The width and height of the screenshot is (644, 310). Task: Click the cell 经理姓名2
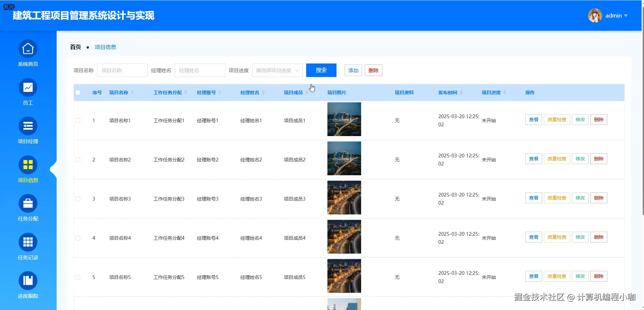(251, 160)
